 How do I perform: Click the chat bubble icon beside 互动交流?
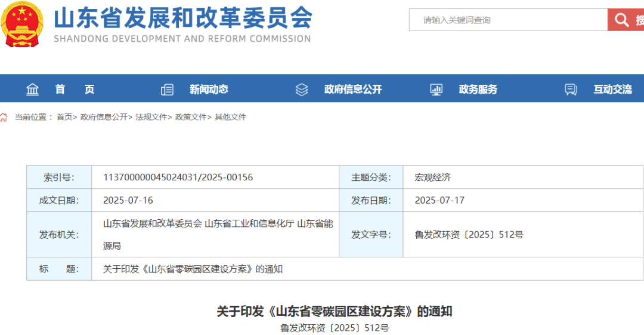571,90
